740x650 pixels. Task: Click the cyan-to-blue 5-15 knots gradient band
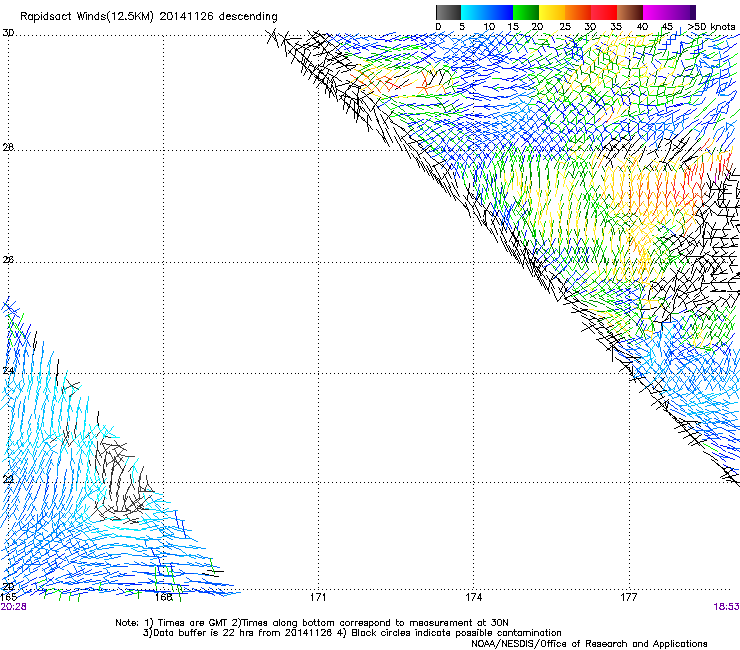[487, 12]
